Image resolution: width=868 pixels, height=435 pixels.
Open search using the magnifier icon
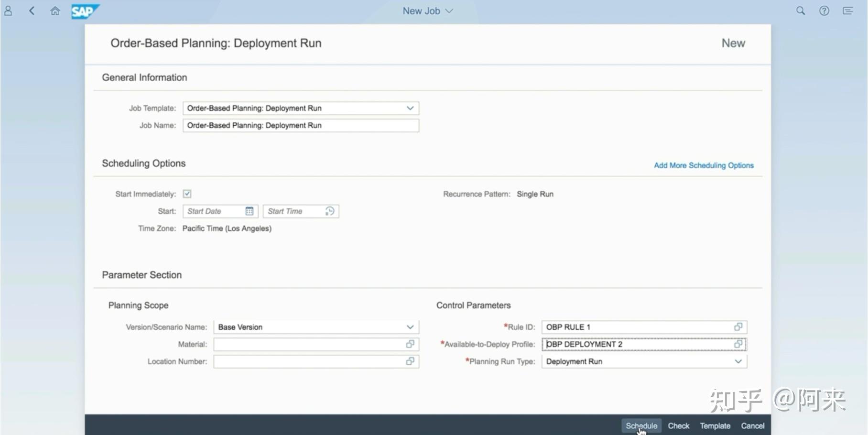click(x=800, y=11)
